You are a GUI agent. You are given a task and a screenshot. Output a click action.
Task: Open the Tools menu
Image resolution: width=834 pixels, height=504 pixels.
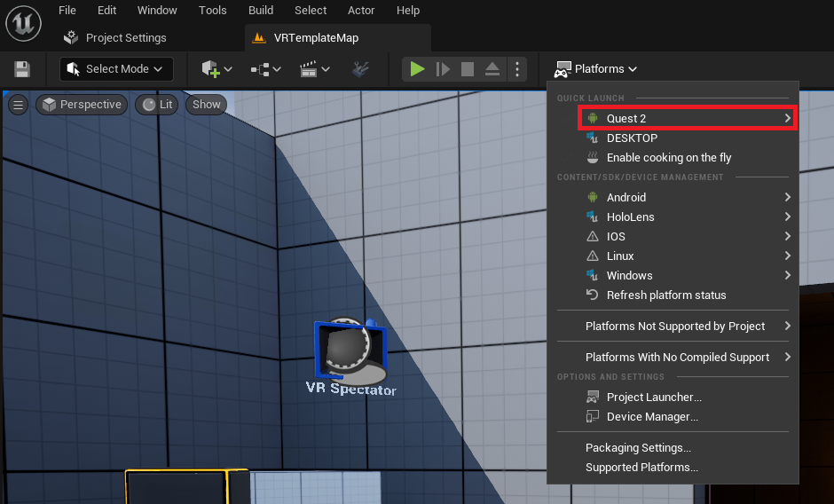213,10
